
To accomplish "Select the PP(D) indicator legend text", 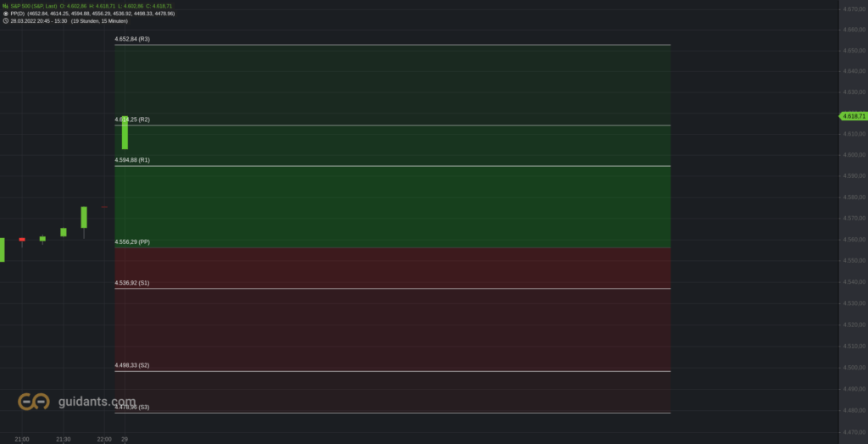I will point(92,14).
